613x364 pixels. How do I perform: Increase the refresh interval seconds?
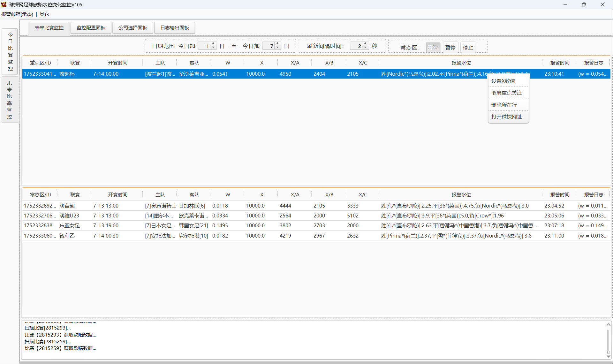(x=366, y=44)
